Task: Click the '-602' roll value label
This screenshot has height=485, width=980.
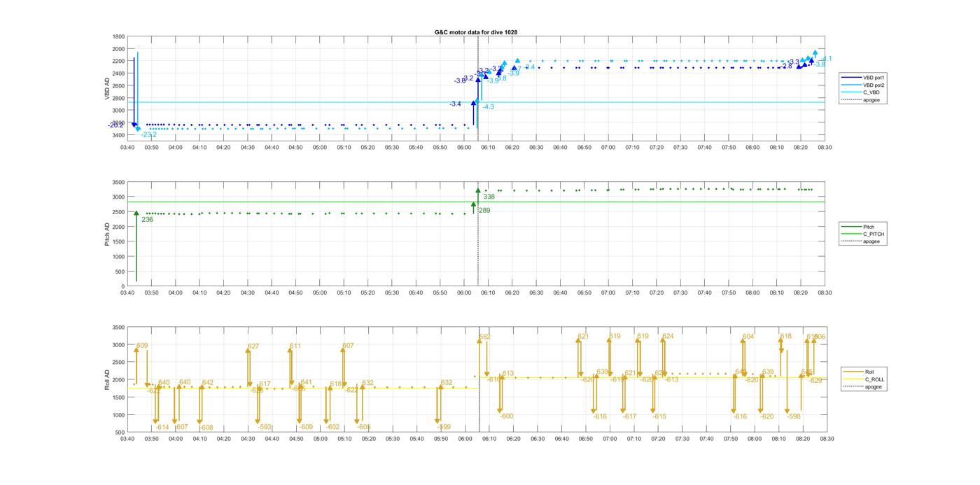Action: point(332,427)
